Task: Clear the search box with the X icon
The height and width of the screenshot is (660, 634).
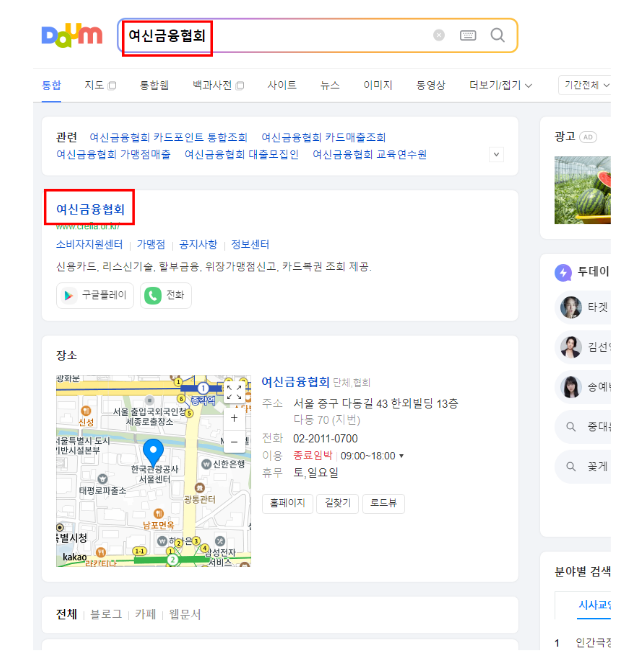Action: point(439,35)
